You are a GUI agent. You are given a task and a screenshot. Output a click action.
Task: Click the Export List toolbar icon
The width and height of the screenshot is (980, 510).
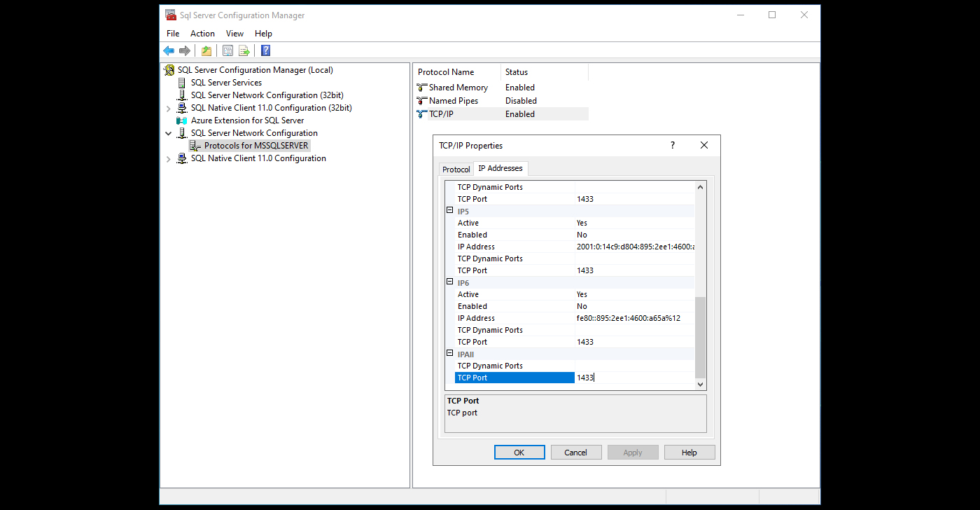point(244,50)
